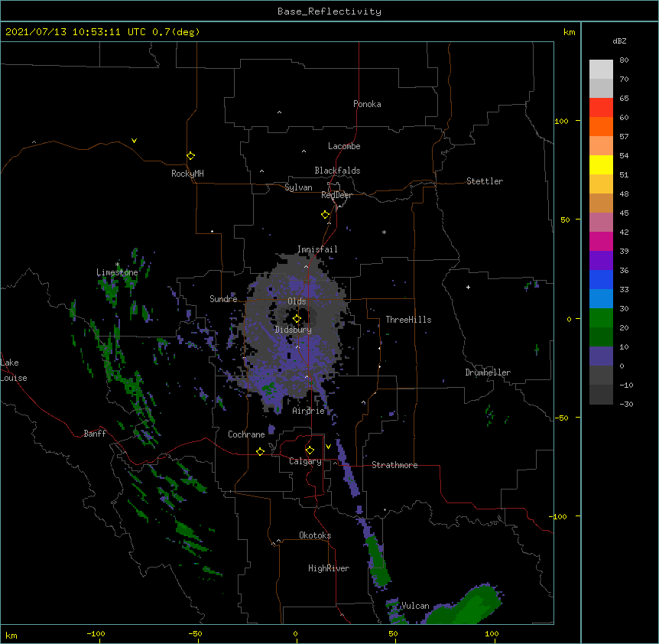Screen dimensions: 659x644
Task: Click the yellow diamond marker below Cochrane
Action: [260, 451]
